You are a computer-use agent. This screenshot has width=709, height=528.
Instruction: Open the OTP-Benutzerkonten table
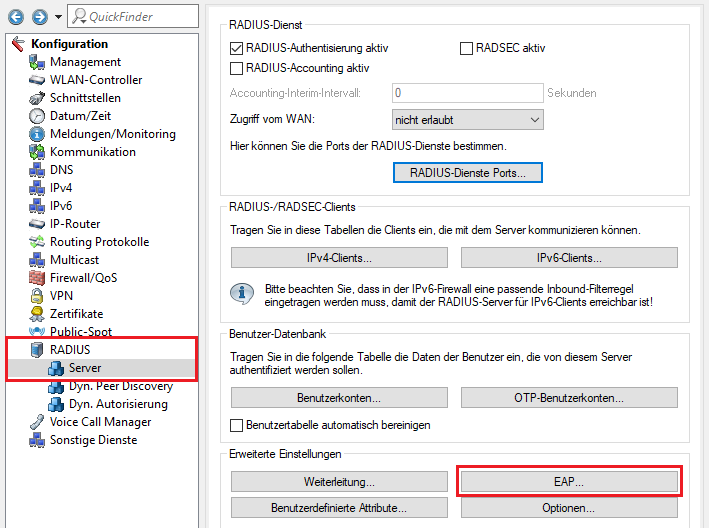click(x=569, y=398)
